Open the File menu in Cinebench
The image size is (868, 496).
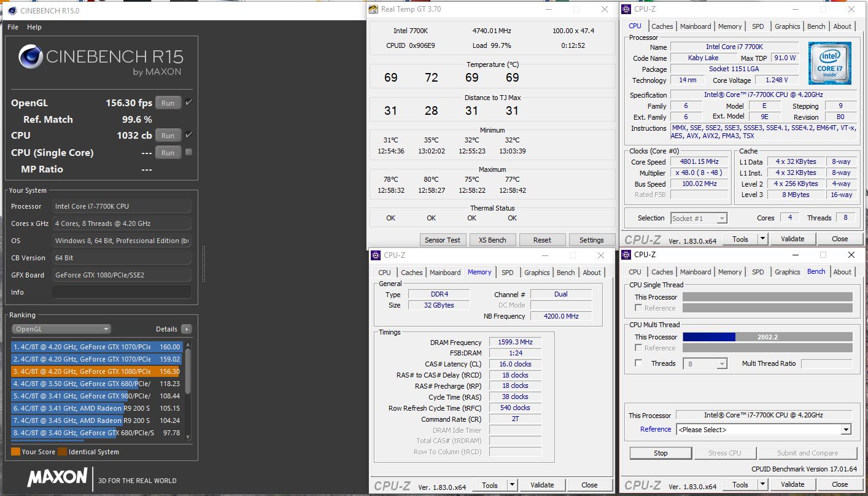pos(13,27)
